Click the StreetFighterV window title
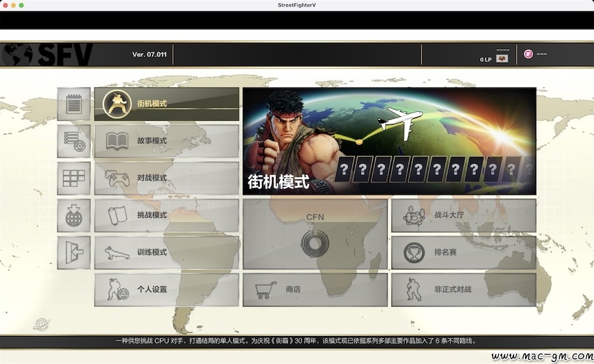594x364 pixels. coord(296,5)
